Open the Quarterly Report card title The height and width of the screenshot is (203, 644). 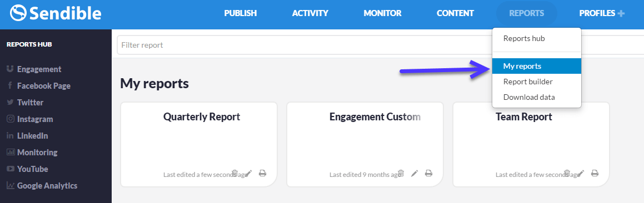tap(202, 117)
